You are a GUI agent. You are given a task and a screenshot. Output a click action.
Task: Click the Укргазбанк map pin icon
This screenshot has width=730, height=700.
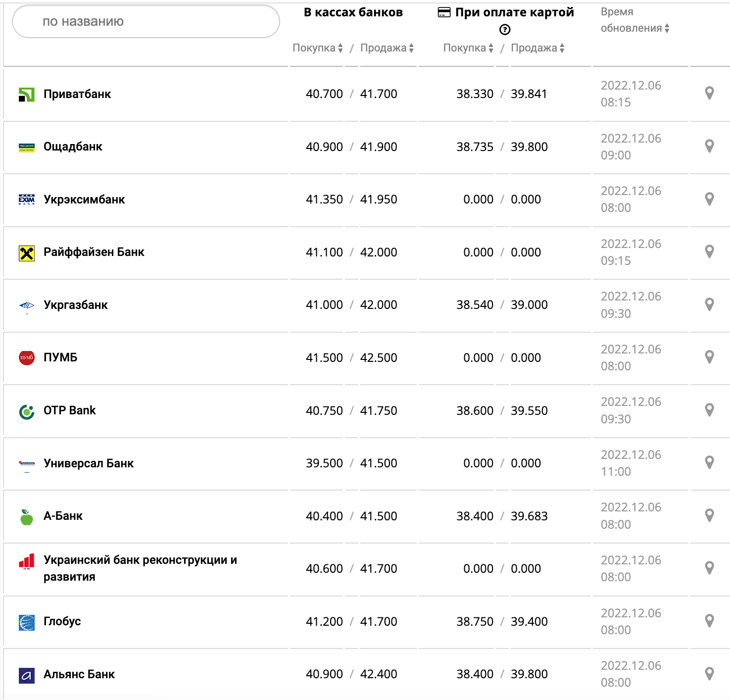point(709,304)
